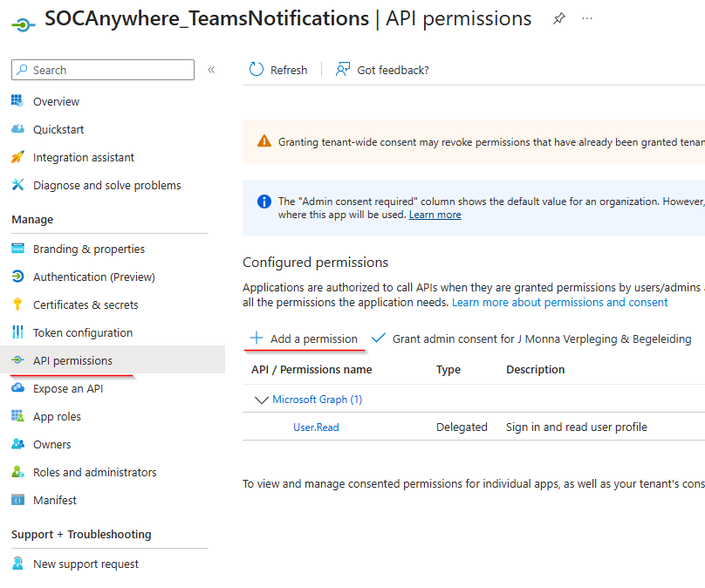Collapse the left navigation menu
705x588 pixels.
click(x=211, y=70)
